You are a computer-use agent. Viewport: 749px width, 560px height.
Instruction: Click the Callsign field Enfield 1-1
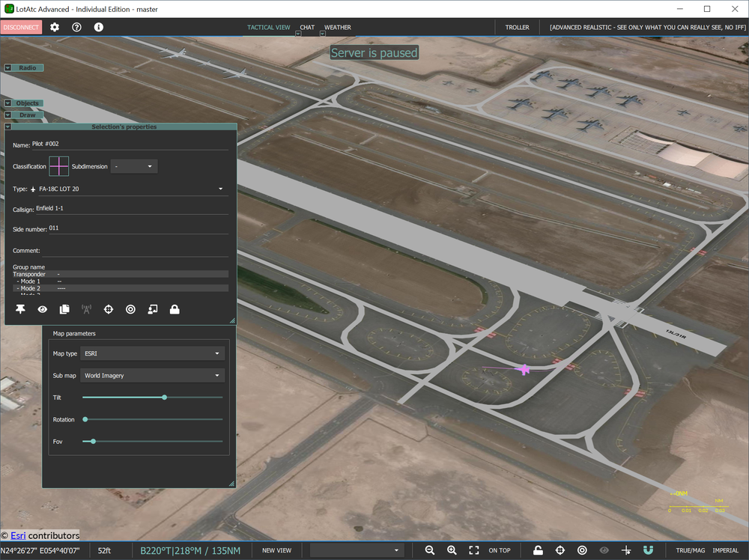pos(132,209)
